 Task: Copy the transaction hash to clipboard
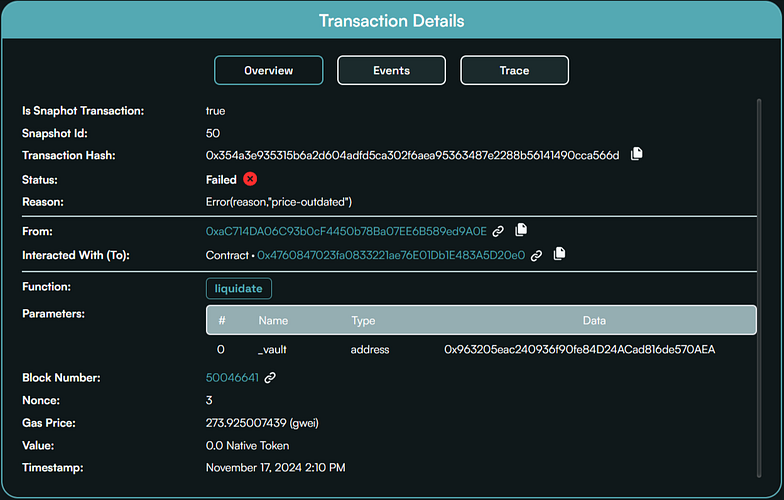click(636, 154)
